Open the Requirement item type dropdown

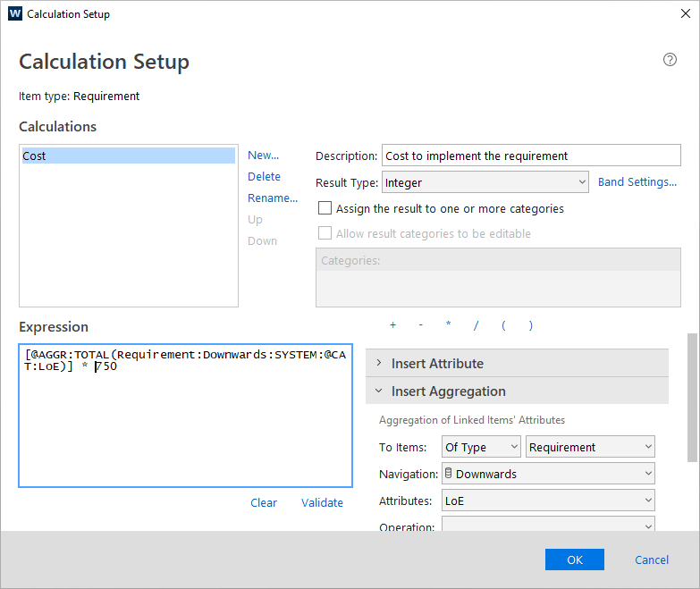[x=590, y=447]
